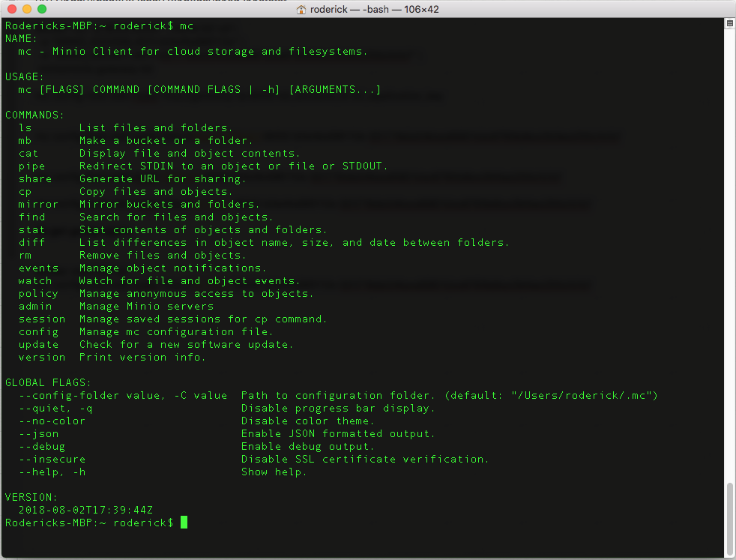Click the '--json' flag
The height and width of the screenshot is (560, 736).
pos(38,434)
